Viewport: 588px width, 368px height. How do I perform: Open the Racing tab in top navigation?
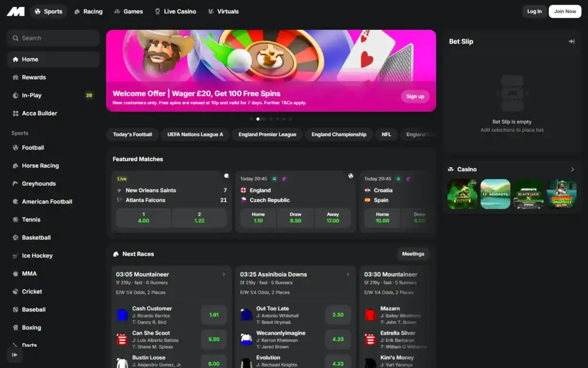(88, 11)
